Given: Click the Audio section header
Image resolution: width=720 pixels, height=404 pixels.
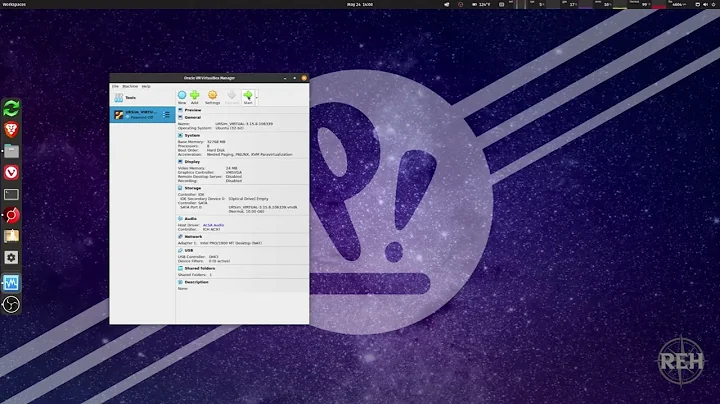Looking at the screenshot, I should 191,219.
